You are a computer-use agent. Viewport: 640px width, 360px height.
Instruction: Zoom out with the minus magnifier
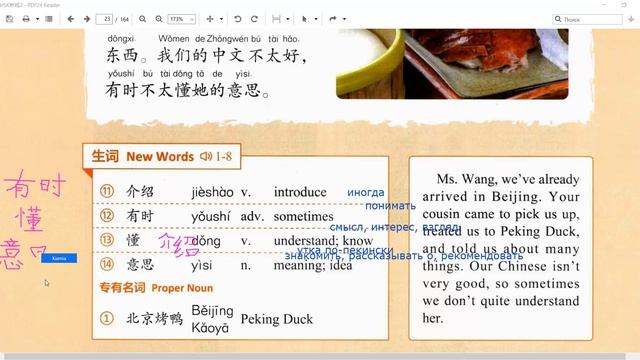click(x=142, y=19)
